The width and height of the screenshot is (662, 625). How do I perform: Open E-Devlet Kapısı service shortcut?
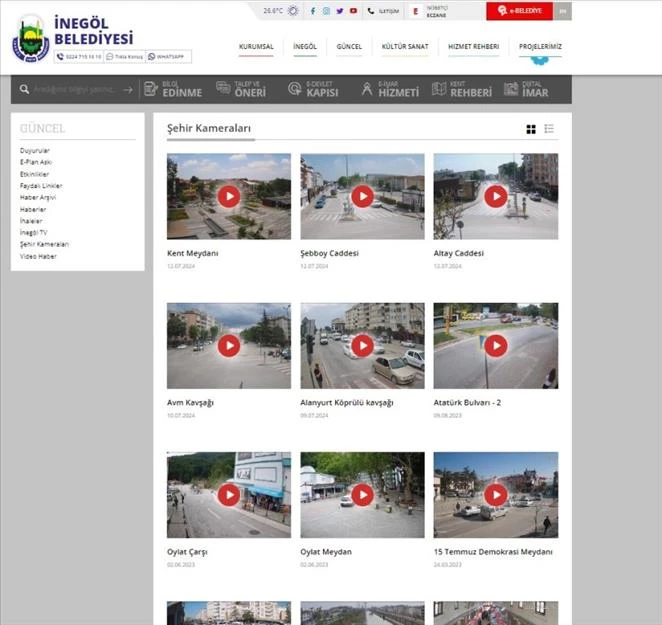coord(313,89)
